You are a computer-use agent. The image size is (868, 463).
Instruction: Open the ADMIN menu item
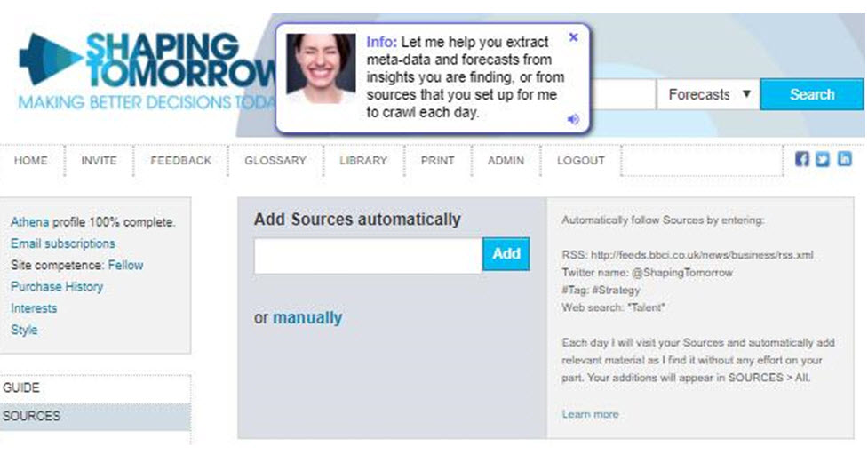[x=506, y=161]
